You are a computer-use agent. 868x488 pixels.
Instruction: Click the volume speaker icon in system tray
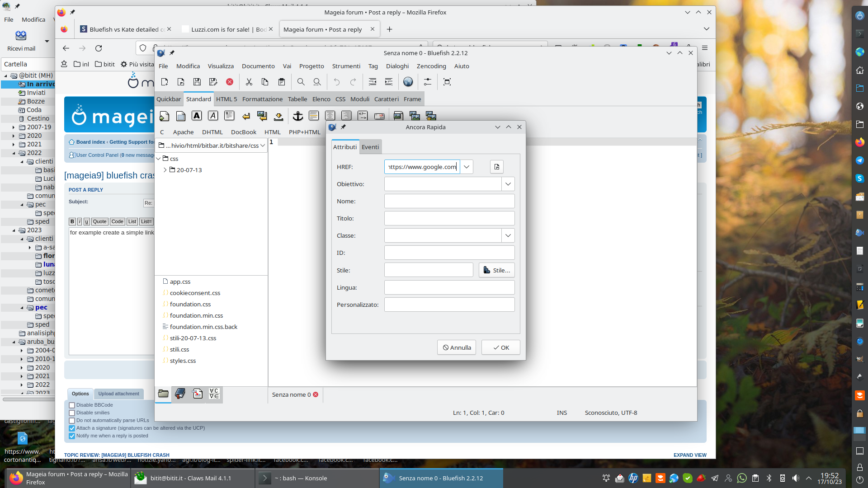[796, 478]
